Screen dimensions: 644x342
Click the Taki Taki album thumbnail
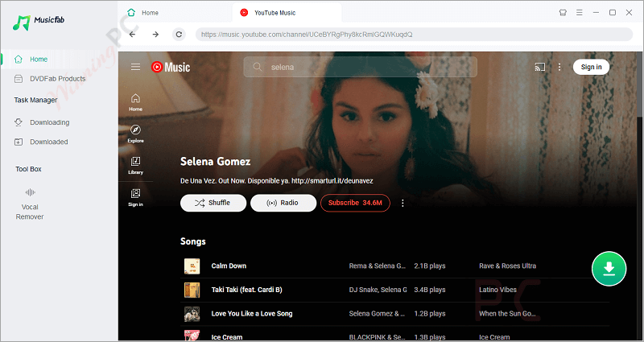click(192, 290)
